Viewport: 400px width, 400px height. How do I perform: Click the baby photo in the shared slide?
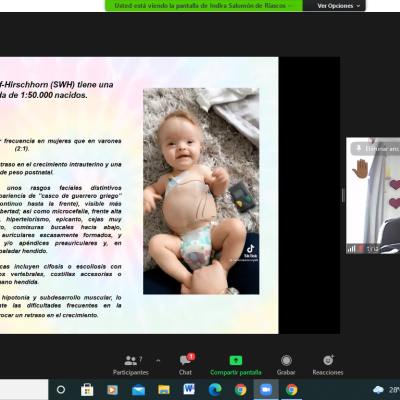201,191
